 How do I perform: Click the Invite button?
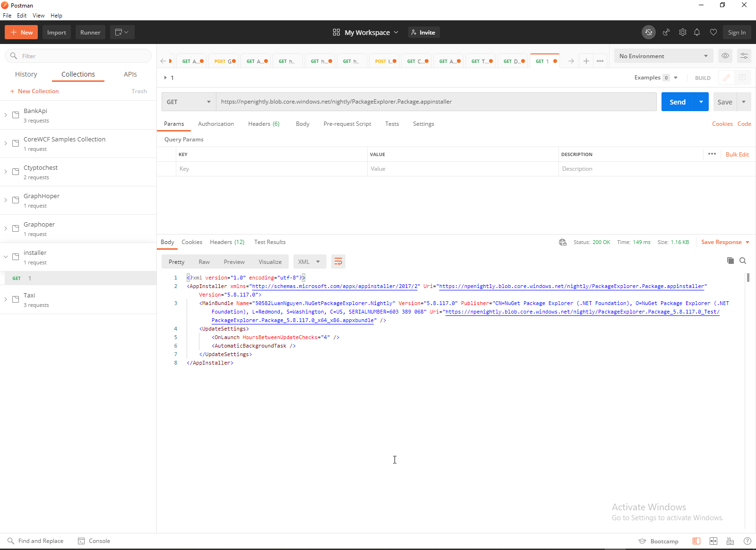[424, 32]
